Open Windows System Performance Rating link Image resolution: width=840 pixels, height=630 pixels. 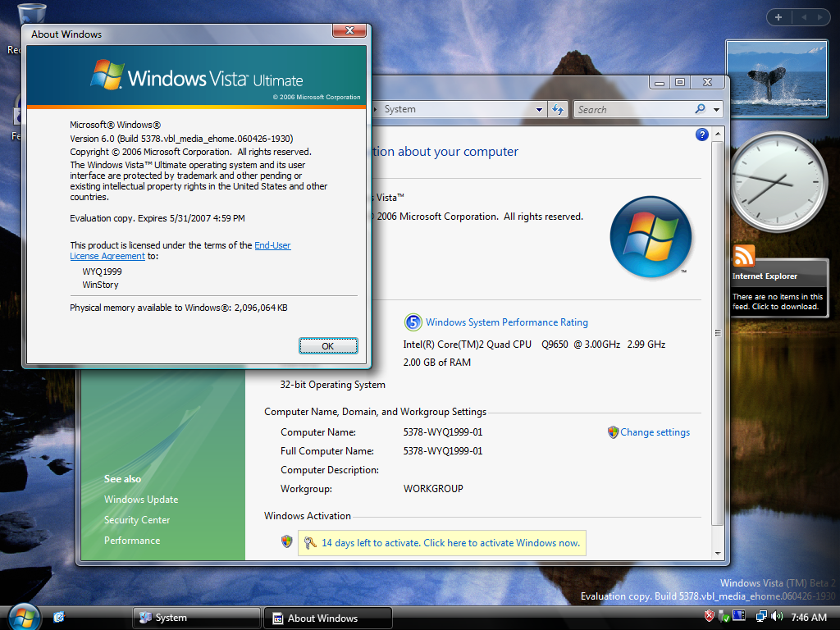[x=507, y=322]
